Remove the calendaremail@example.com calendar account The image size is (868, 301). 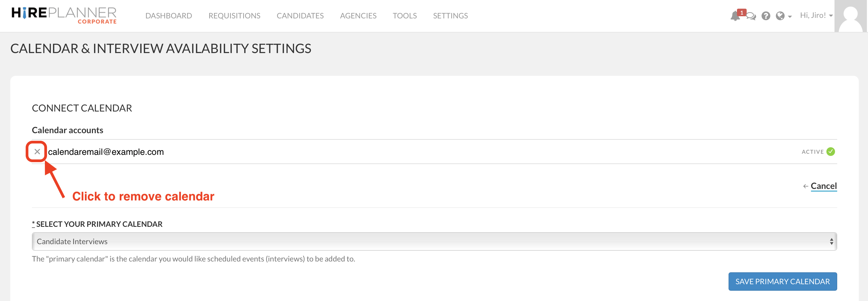tap(37, 152)
